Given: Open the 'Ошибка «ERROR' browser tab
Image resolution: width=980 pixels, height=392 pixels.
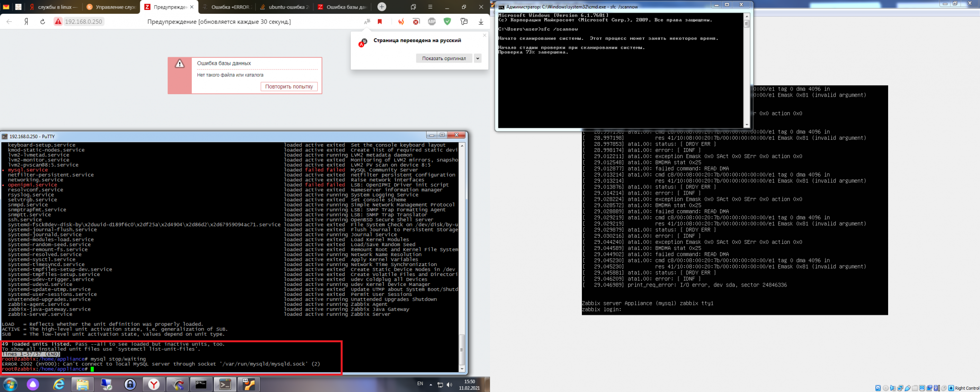Looking at the screenshot, I should (227, 7).
